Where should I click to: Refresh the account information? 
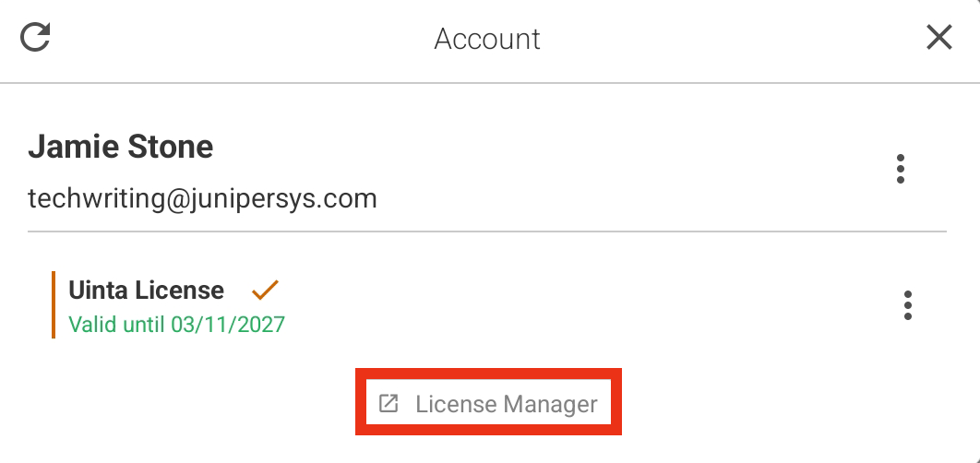[35, 38]
